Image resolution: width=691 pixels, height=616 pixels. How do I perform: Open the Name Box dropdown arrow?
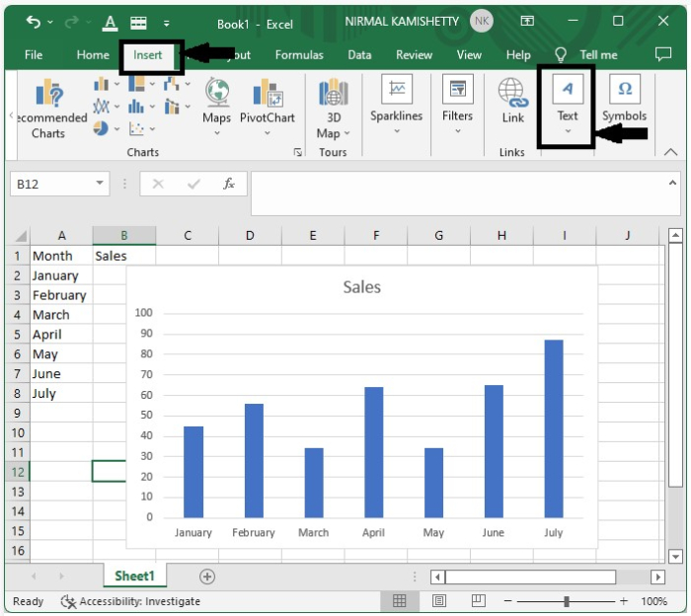[101, 184]
